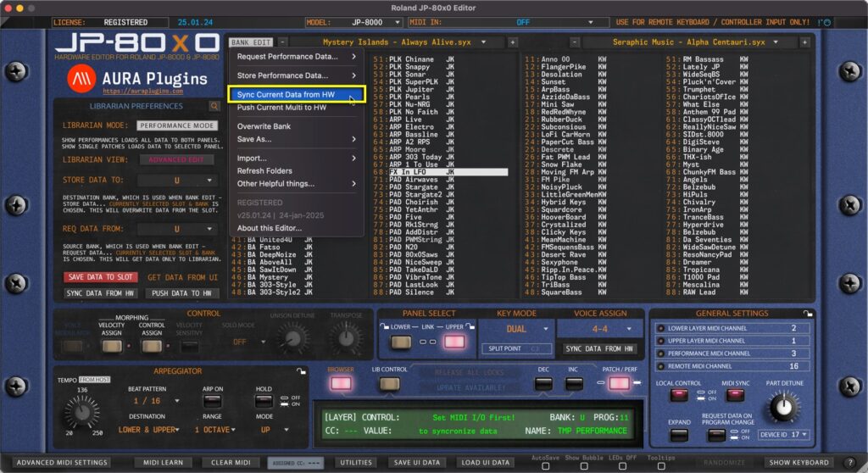868x473 pixels.
Task: Click the Part Detune knob
Action: point(783,407)
